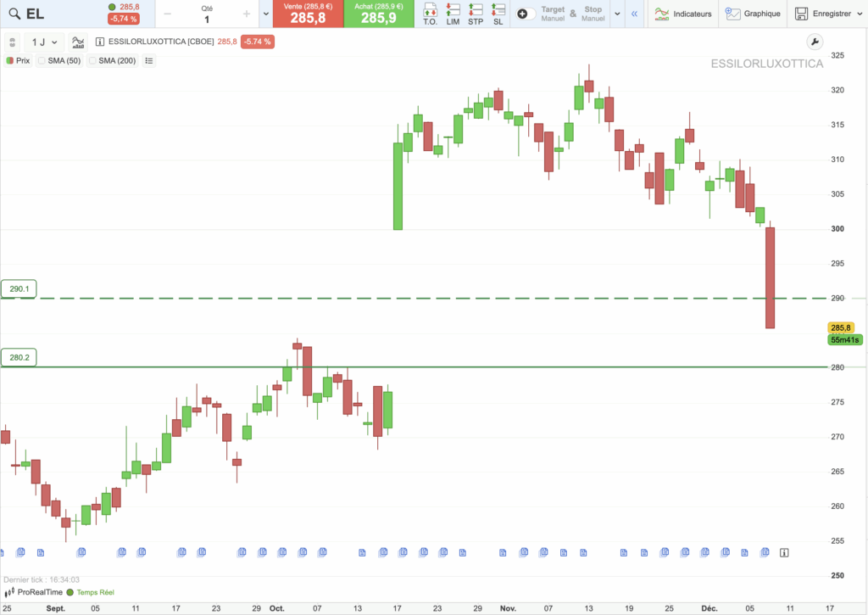The width and height of the screenshot is (868, 615).
Task: Click the Prix color swatch legend
Action: pyautogui.click(x=9, y=61)
